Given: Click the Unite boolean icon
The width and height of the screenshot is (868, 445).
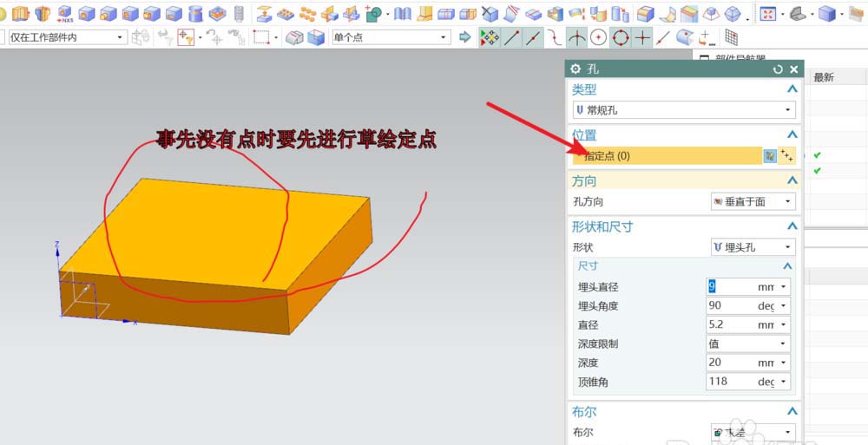Looking at the screenshot, I should [x=373, y=13].
